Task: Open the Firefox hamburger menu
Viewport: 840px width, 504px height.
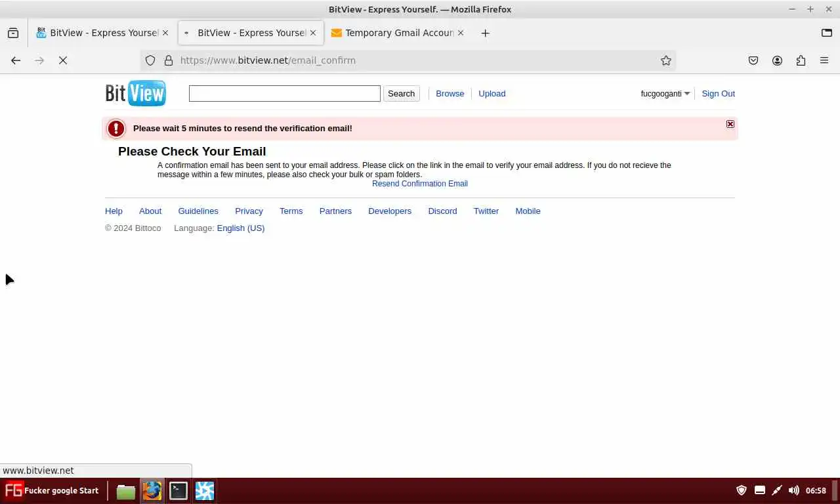Action: click(824, 60)
